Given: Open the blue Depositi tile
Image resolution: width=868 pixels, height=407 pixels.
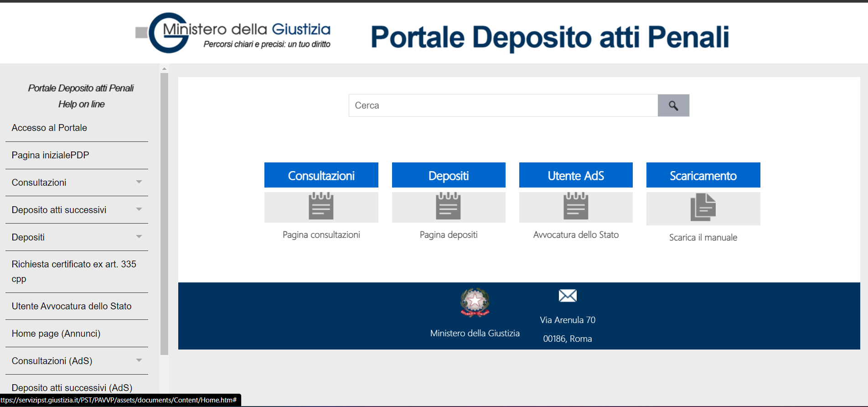Looking at the screenshot, I should point(449,175).
